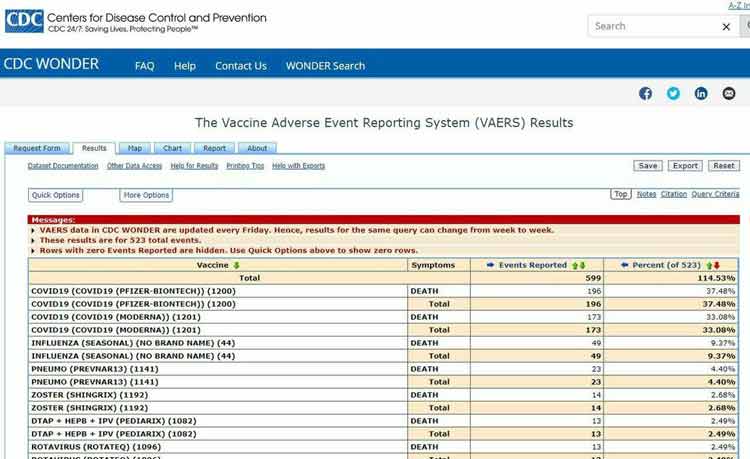Open the Query Criteria link

715,194
